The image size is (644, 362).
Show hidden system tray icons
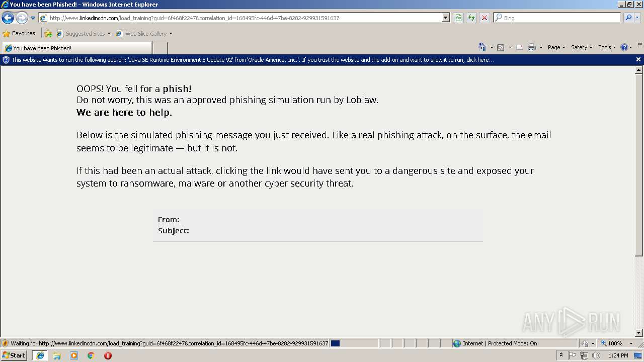pyautogui.click(x=561, y=355)
